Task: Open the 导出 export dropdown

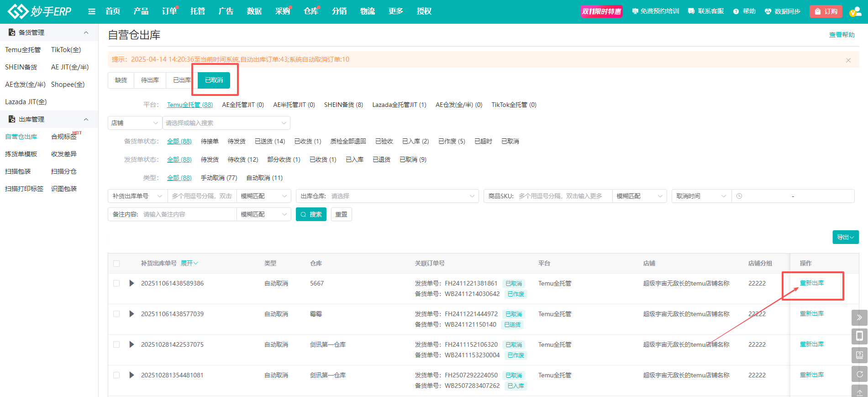Action: click(845, 237)
